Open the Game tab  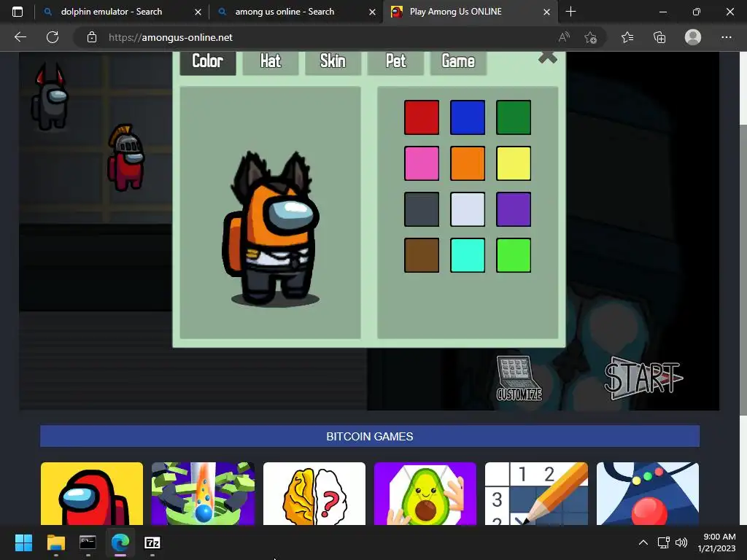tap(458, 62)
